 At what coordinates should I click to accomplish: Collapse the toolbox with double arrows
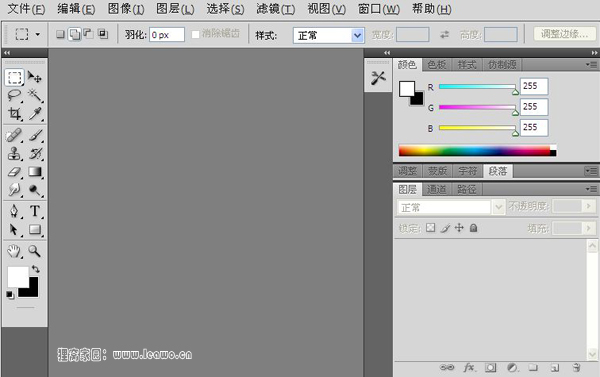[7, 53]
